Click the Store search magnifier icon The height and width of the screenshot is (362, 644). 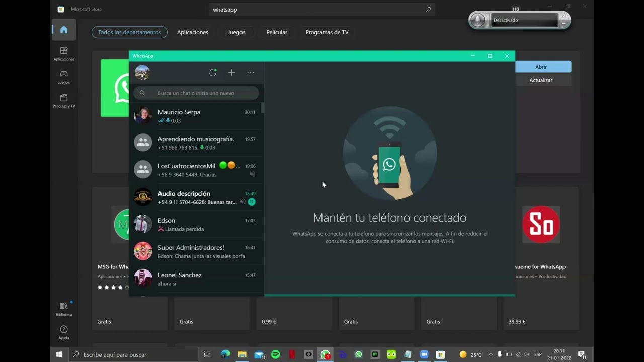[429, 10]
